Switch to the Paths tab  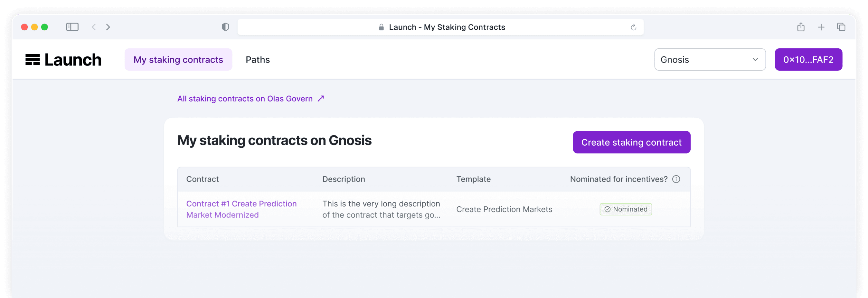258,59
